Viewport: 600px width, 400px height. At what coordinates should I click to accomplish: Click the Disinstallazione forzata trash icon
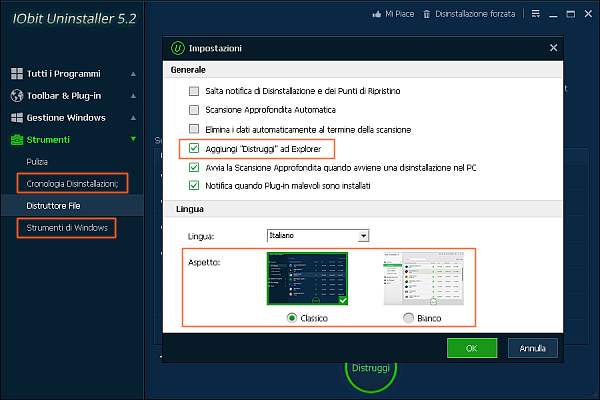[x=427, y=14]
